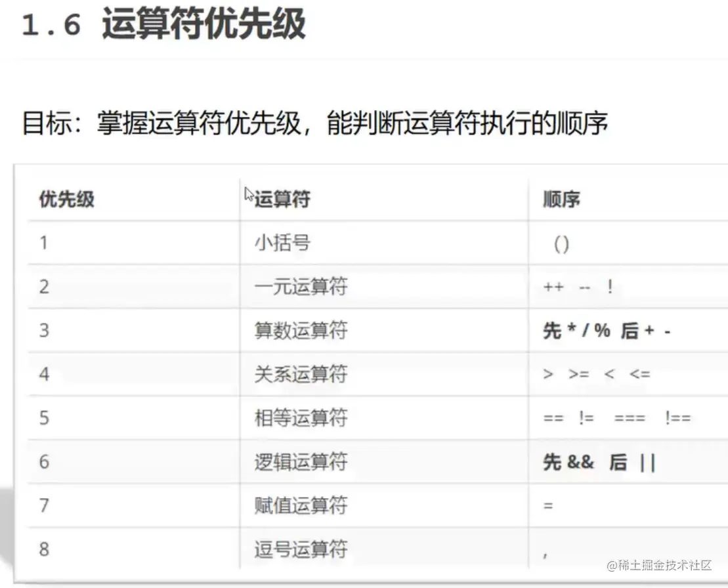Click the "先 * / % 后 + -" cell
The height and width of the screenshot is (588, 728).
point(607,331)
